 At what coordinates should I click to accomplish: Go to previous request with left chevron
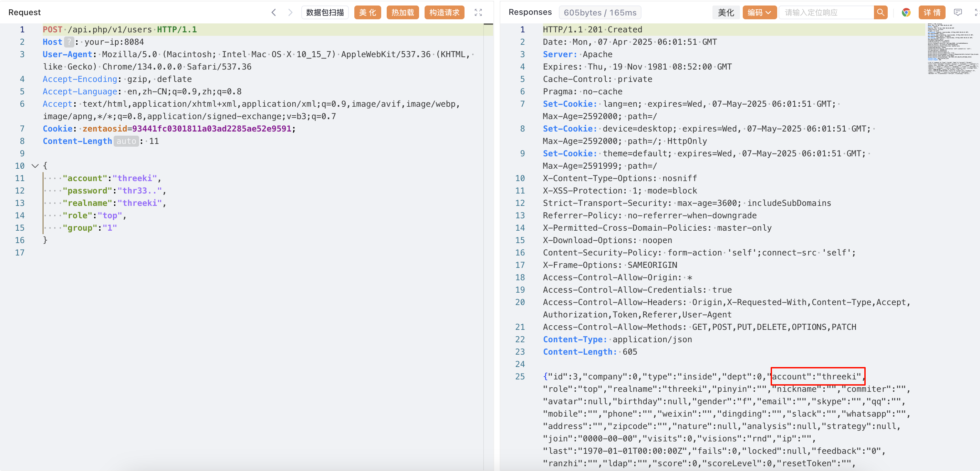(273, 12)
